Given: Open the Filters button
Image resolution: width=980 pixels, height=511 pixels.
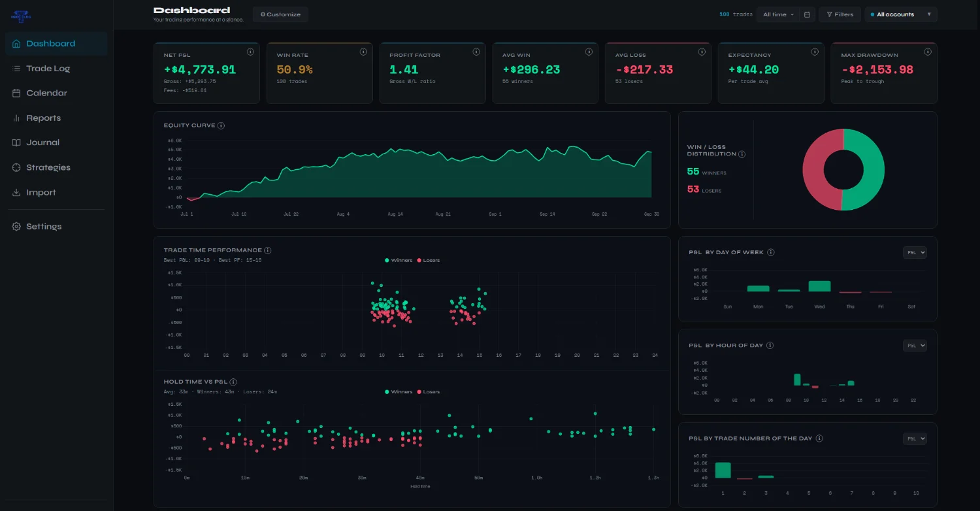Looking at the screenshot, I should (840, 14).
